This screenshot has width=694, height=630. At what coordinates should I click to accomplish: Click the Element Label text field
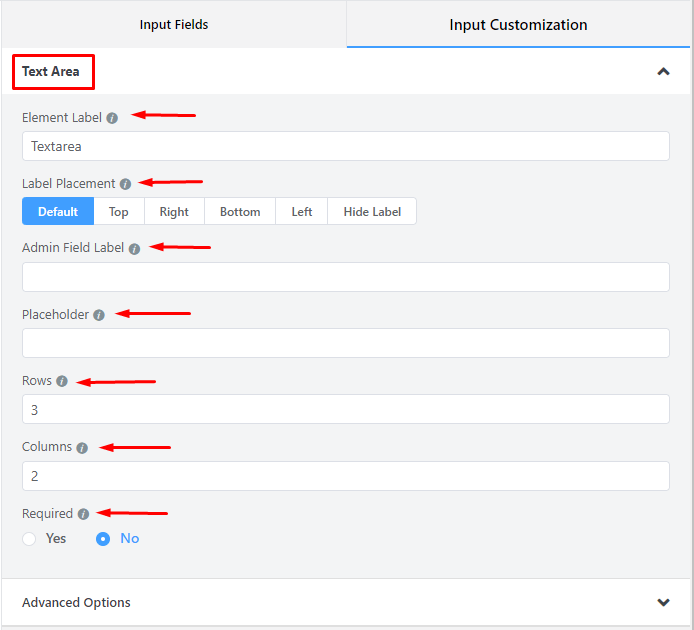346,146
